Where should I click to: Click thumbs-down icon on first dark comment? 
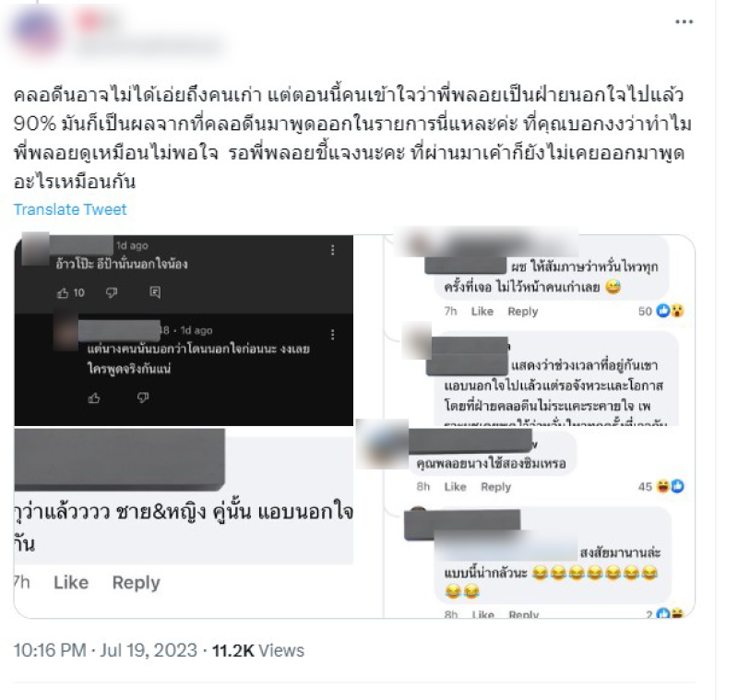pyautogui.click(x=112, y=292)
